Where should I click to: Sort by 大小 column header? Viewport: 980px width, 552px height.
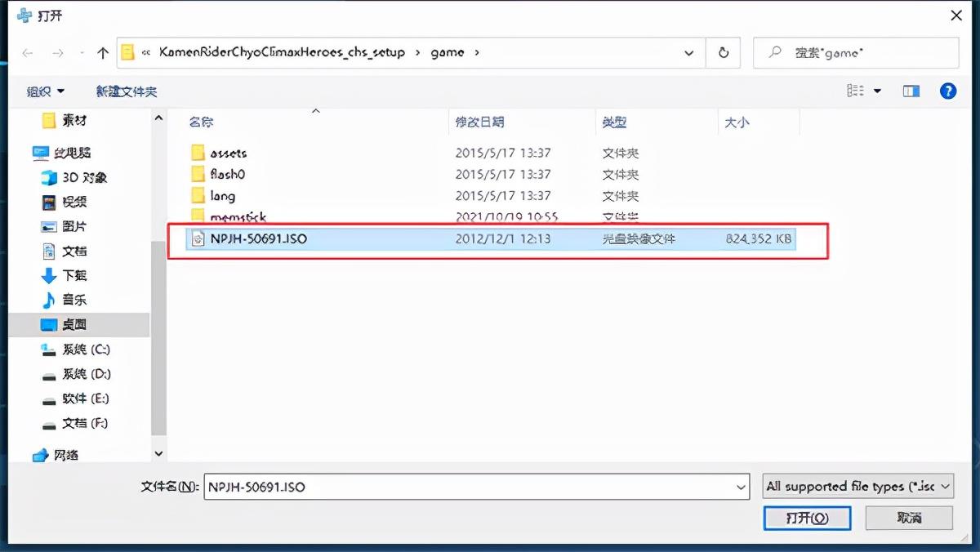[737, 122]
